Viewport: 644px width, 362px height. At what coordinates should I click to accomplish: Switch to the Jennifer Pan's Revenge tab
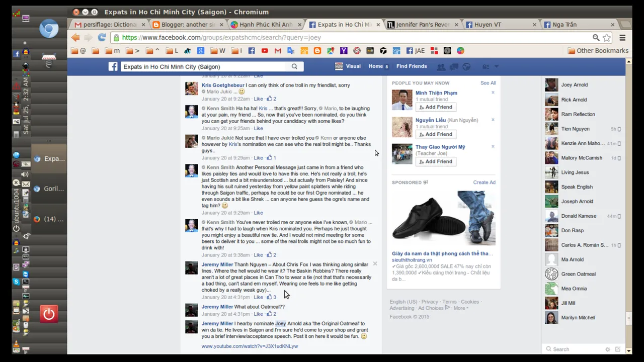click(424, 25)
